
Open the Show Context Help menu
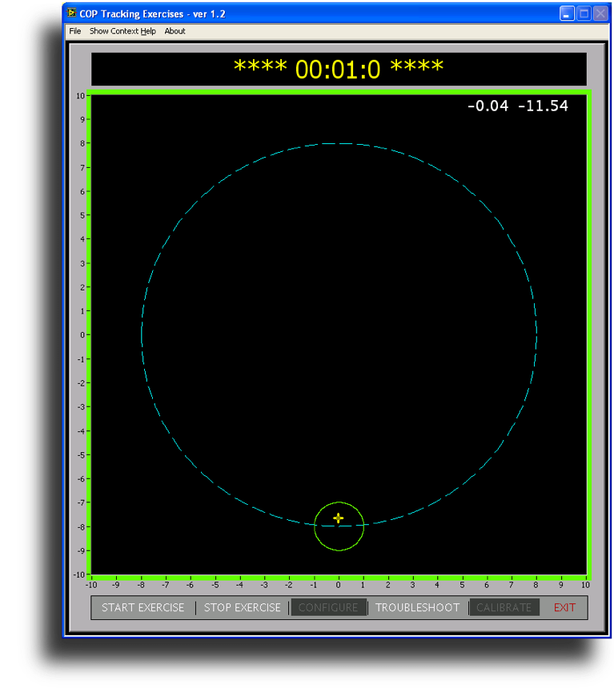point(122,31)
